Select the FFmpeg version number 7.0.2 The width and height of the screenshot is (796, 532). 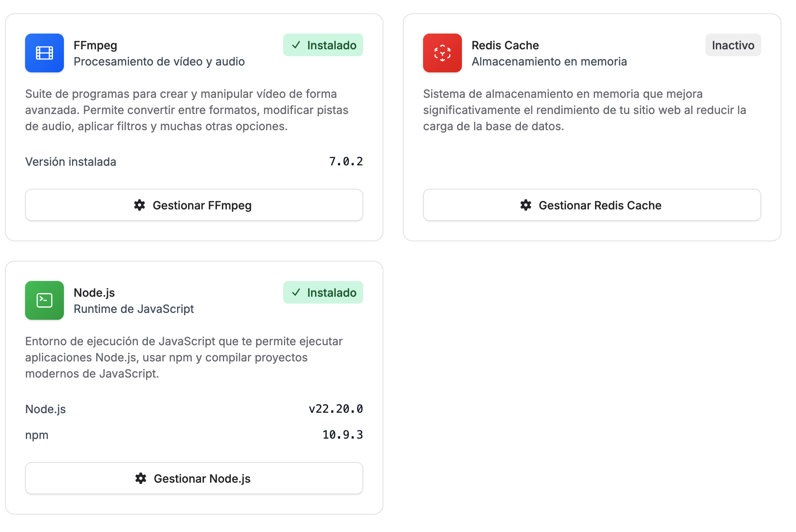(346, 161)
